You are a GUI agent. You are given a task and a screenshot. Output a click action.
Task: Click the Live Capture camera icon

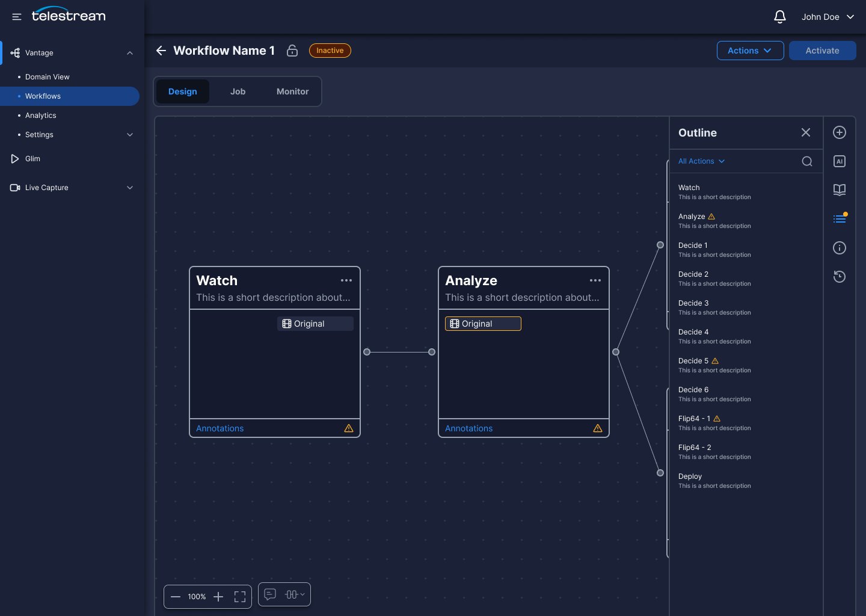(15, 188)
